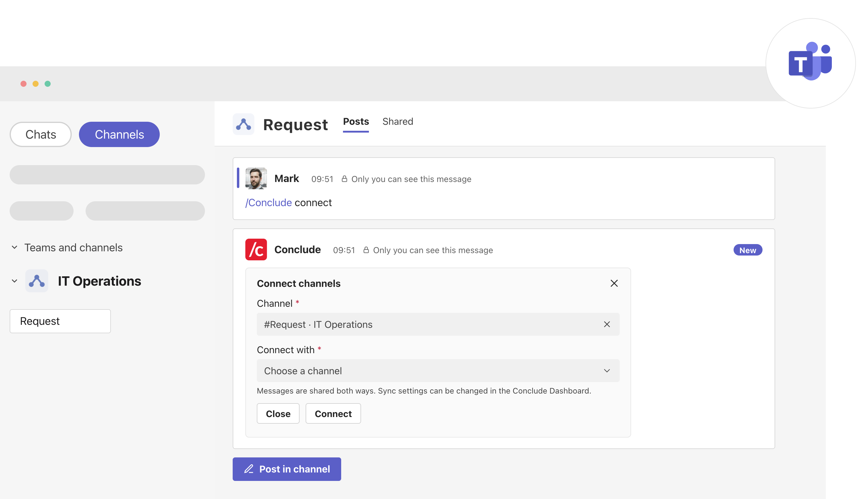This screenshot has width=868, height=499.
Task: Click the Connect button
Action: click(333, 414)
